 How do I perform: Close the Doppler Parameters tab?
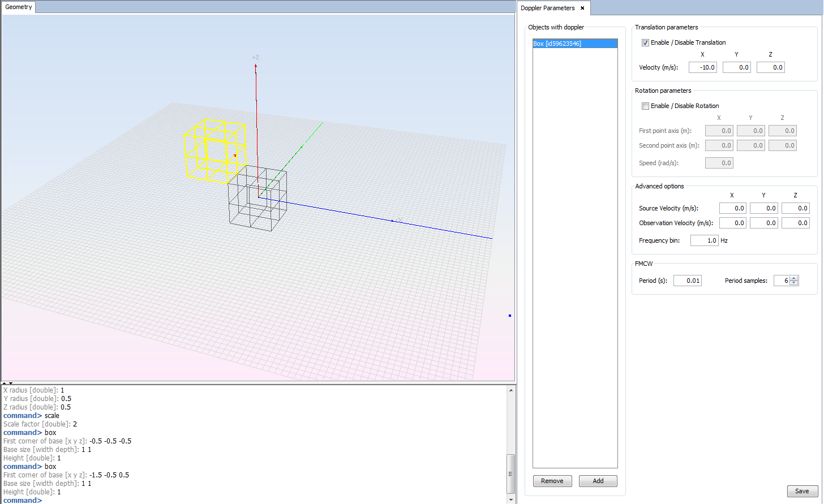582,8
